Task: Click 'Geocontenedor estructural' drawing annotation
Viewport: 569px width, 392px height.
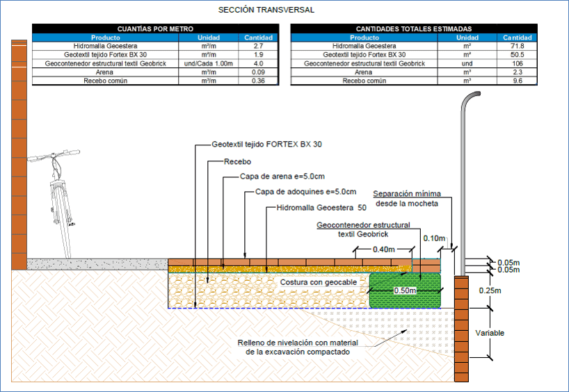Action: coord(363,225)
